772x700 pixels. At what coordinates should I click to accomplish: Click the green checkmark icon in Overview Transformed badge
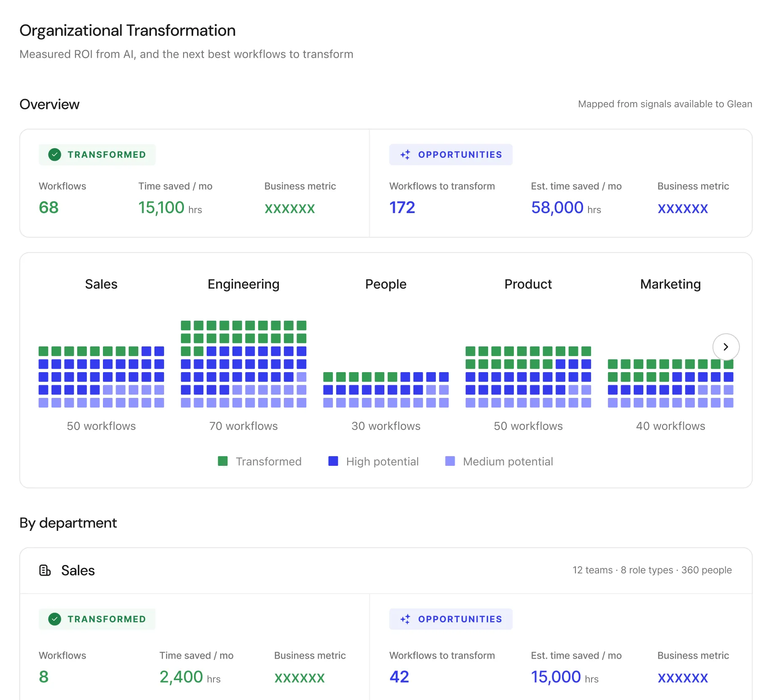coord(54,155)
